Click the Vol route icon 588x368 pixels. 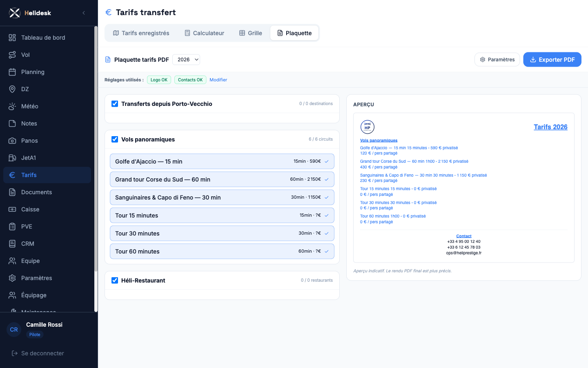(x=12, y=55)
